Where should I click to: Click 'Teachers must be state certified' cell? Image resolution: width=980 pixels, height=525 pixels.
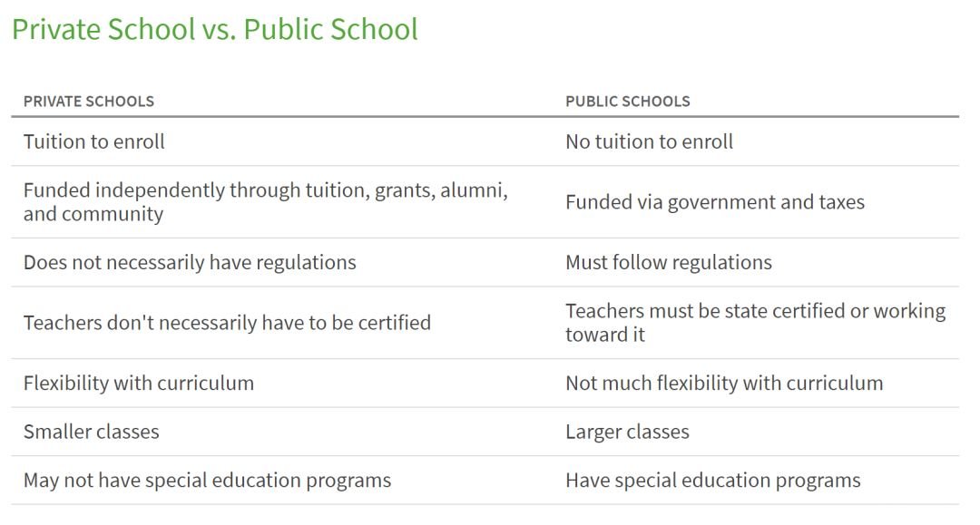click(756, 322)
